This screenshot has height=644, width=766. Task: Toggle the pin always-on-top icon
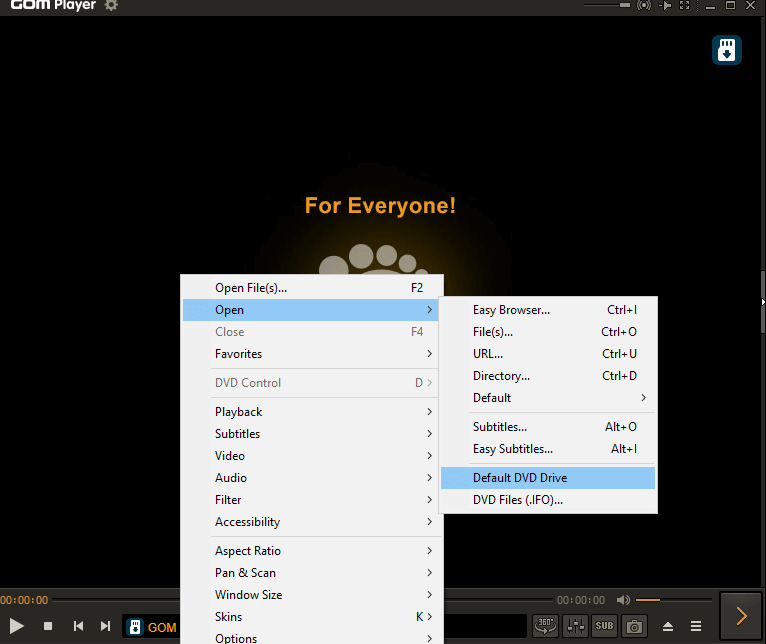coord(665,5)
